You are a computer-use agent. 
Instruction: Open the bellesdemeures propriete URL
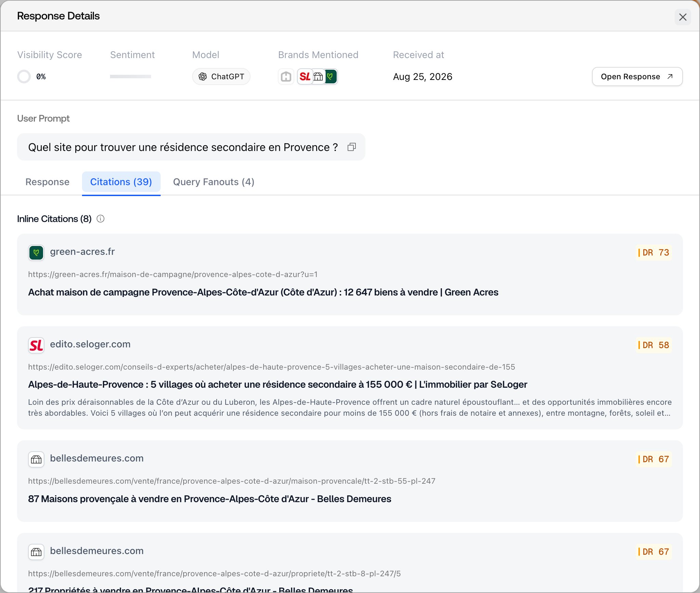point(214,574)
